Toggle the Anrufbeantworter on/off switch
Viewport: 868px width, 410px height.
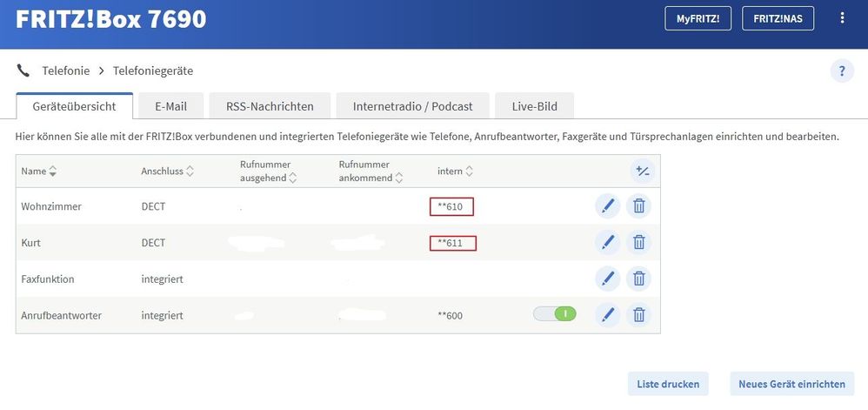click(x=555, y=314)
